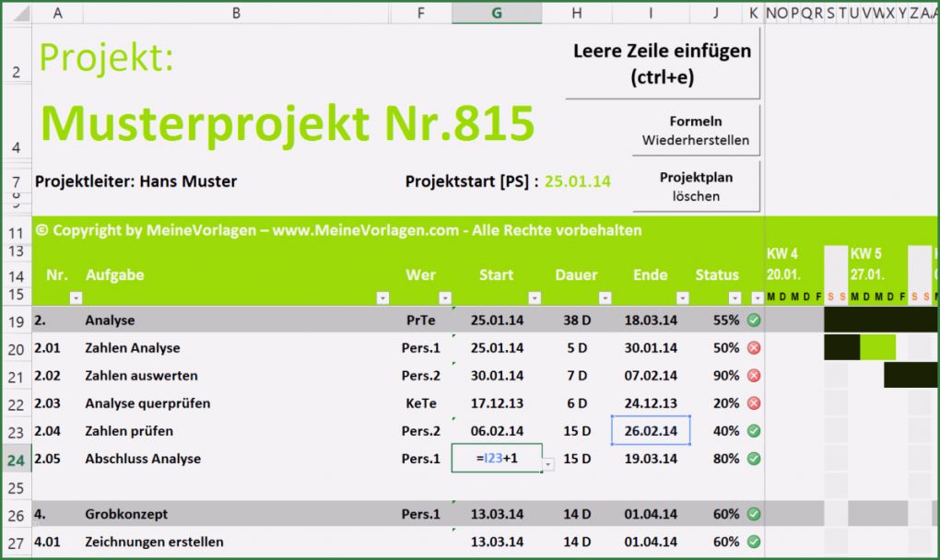Click the Formeln Wiederherstellen button
Screen dimensions: 940x560
click(x=696, y=130)
